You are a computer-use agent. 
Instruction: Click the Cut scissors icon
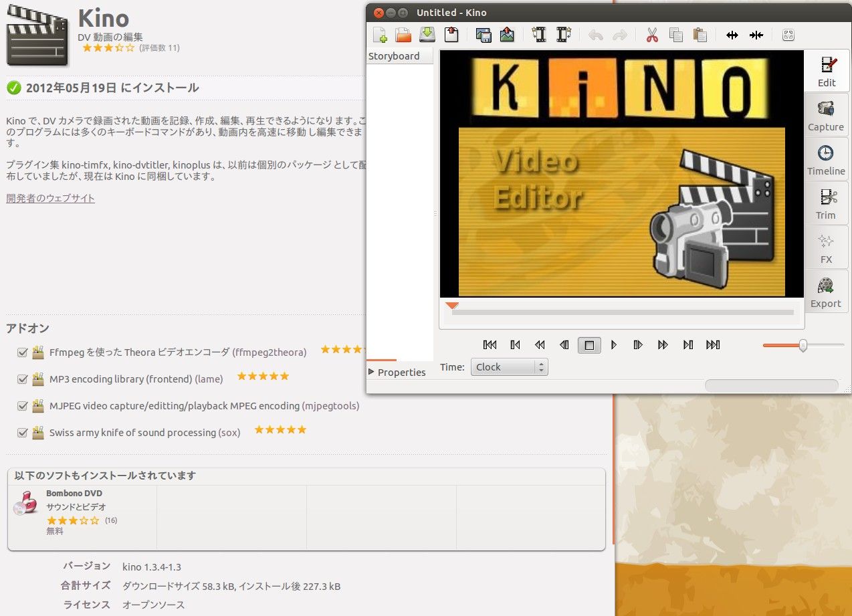(x=652, y=35)
